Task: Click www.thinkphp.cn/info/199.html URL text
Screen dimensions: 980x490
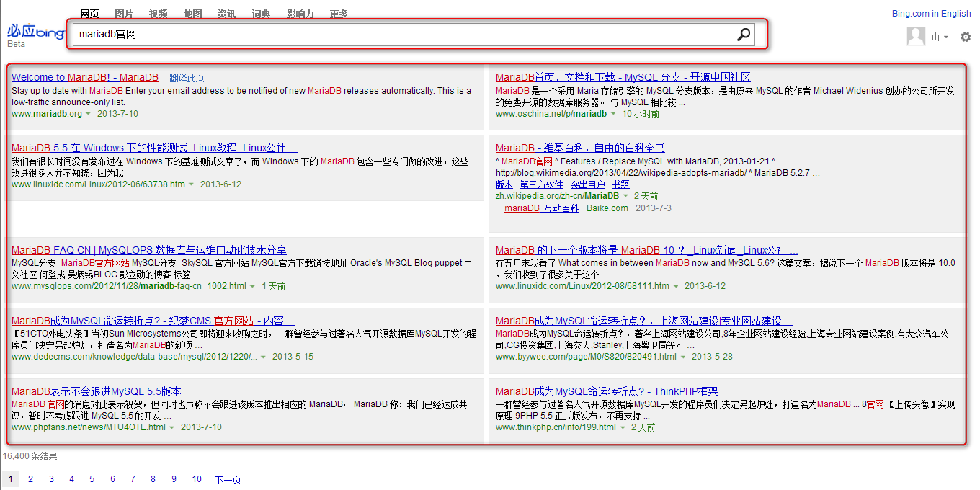Action: coord(556,427)
